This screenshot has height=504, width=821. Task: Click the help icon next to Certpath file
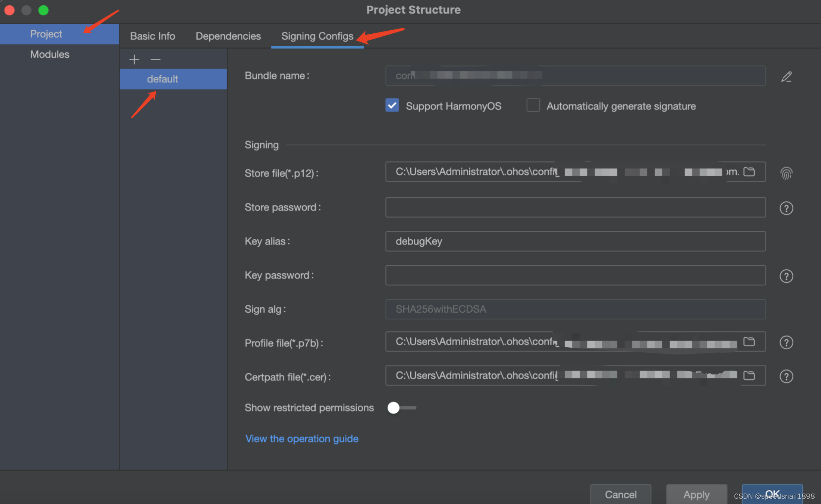(x=787, y=376)
